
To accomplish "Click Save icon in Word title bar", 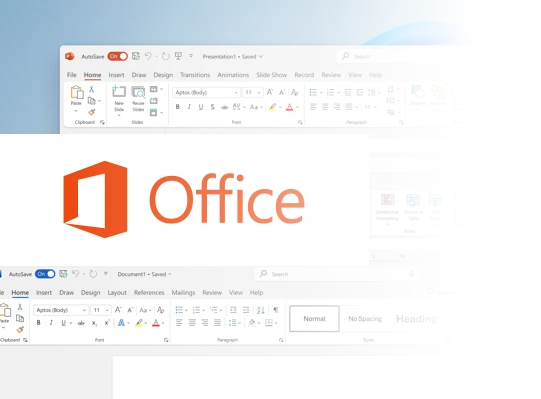I will (x=63, y=274).
